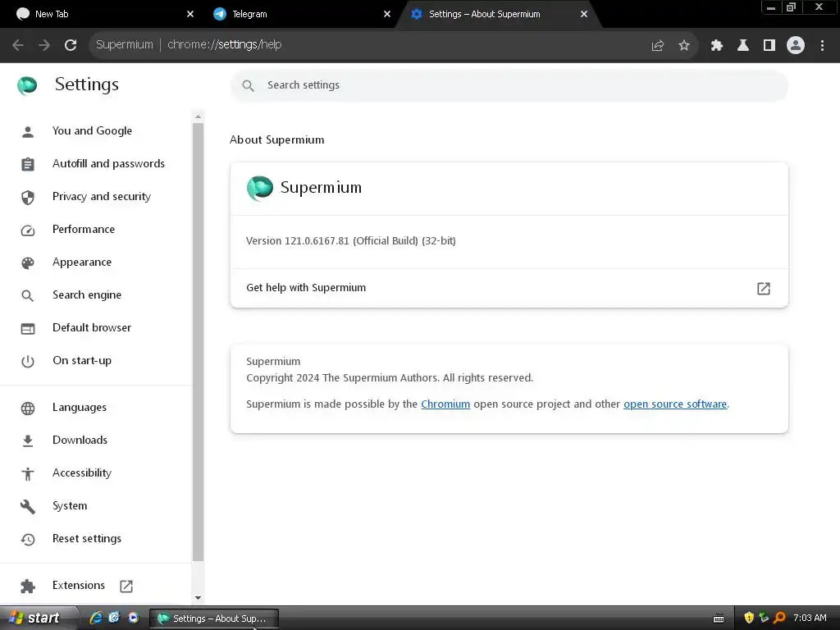Click the clipboard icon for Autofill

28,164
